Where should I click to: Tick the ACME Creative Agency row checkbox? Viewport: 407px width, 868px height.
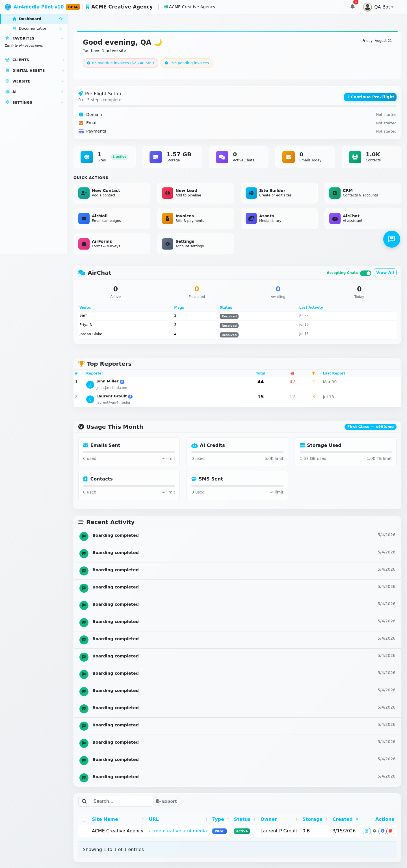pos(84,831)
